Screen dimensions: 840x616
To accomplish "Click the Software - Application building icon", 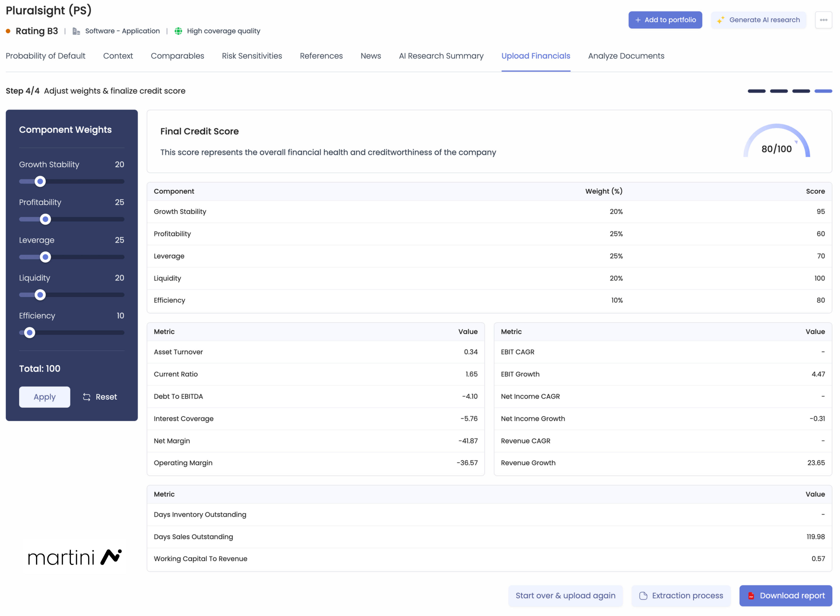I will pos(76,31).
